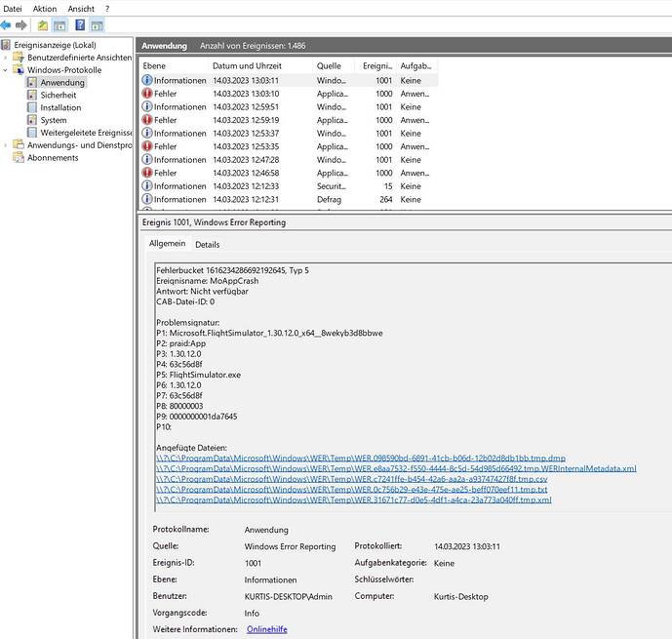Click the Protokolliert 14.03.2023 13:03:11 value
672x639 pixels.
[x=467, y=546]
